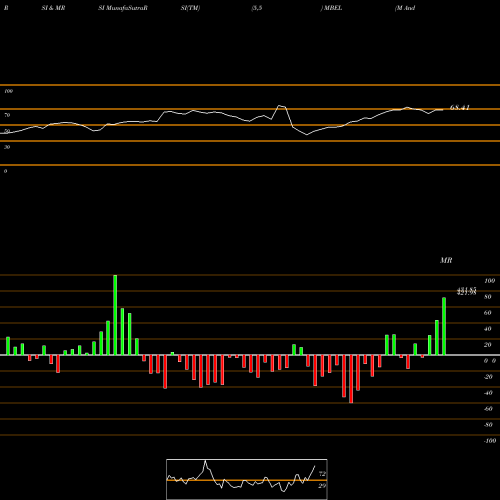Click the MR axis label -60

pos(488,409)
